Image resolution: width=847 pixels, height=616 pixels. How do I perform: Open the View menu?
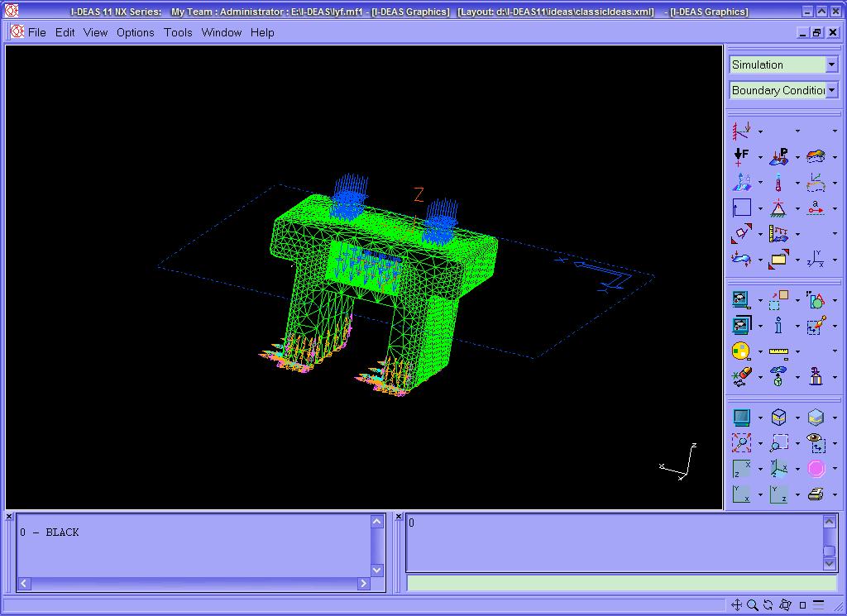(x=96, y=32)
